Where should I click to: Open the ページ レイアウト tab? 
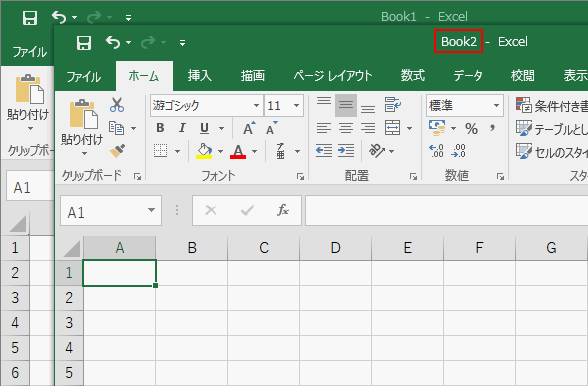333,76
